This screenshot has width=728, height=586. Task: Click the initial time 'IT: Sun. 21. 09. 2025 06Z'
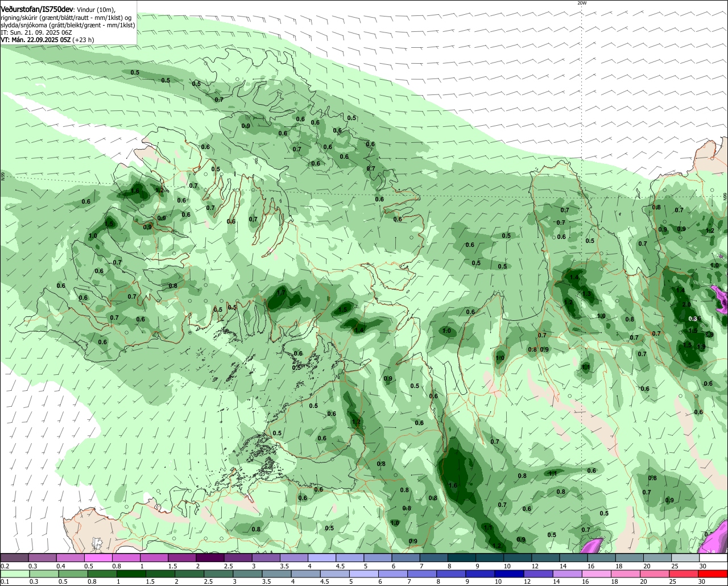(x=36, y=32)
